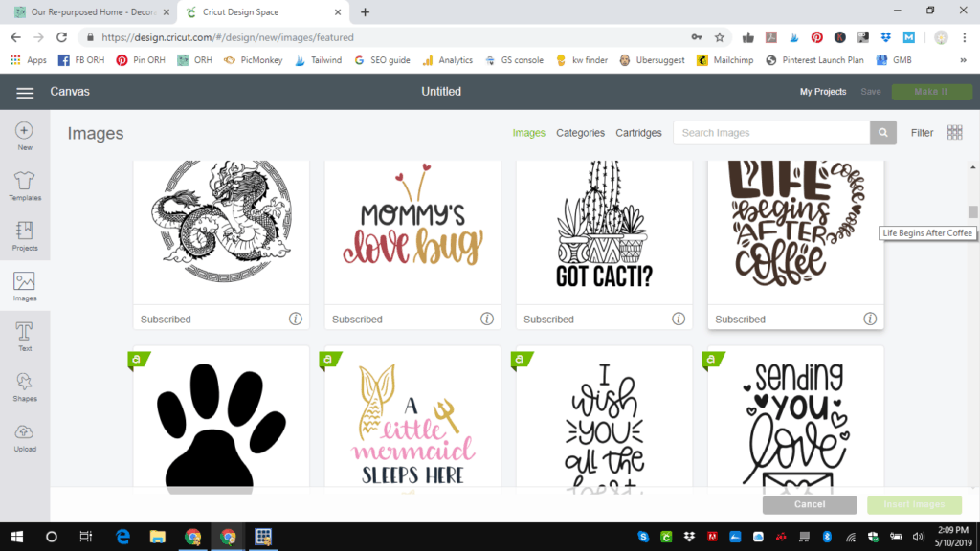Expand the bookmarks overflow chevron
Image resolution: width=980 pixels, height=551 pixels.
pos(963,60)
